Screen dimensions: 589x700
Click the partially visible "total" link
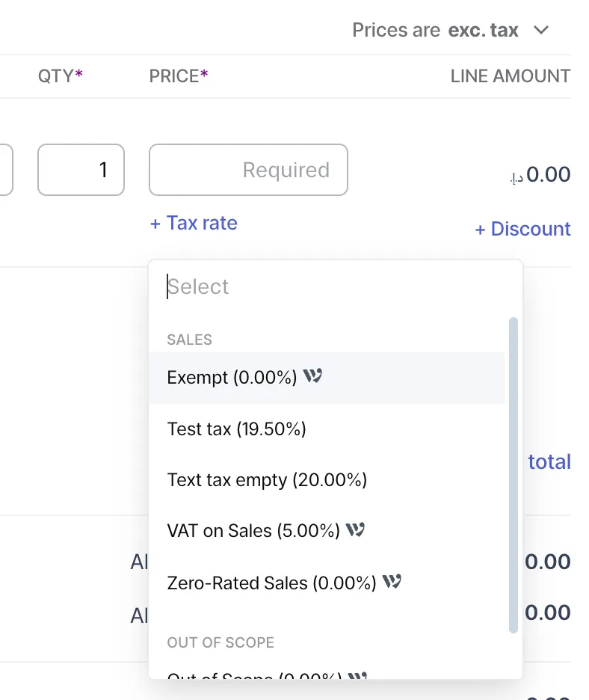point(549,461)
